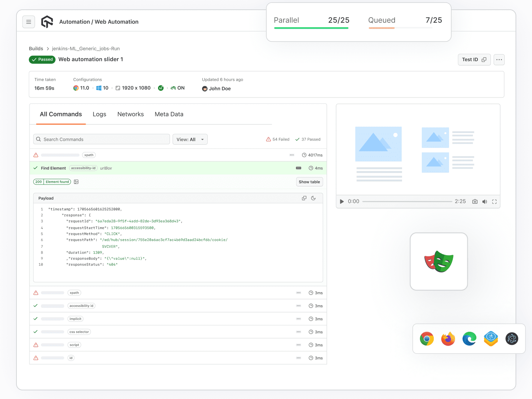Open the three-dot more options menu
This screenshot has width=532, height=399.
[x=499, y=60]
